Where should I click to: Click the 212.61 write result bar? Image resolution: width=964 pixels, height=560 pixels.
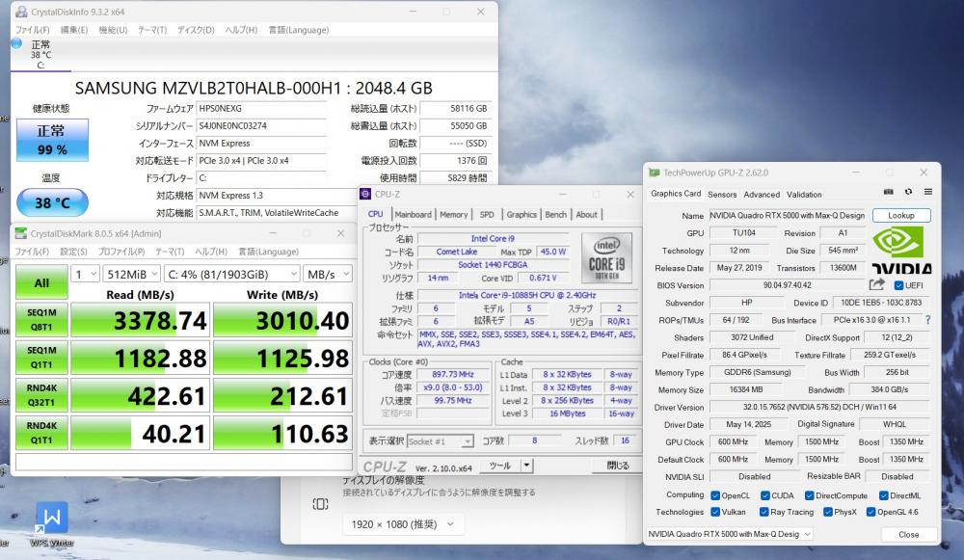coord(282,395)
